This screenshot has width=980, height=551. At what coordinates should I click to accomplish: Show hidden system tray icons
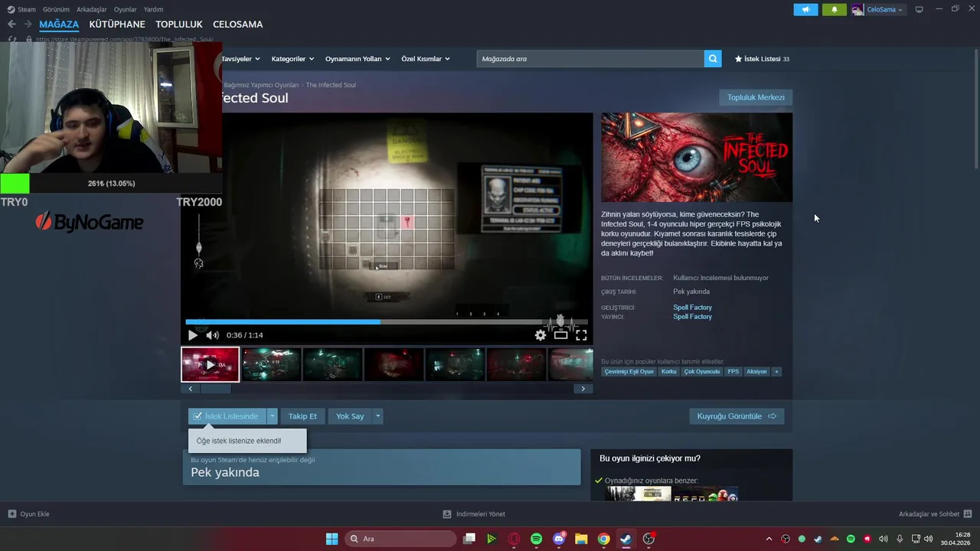pyautogui.click(x=769, y=539)
